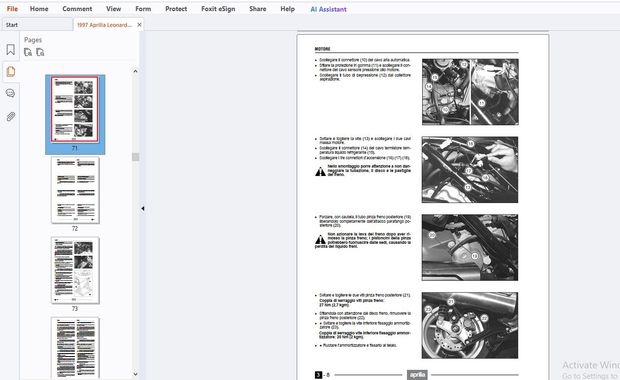Open the Protect ribbon tab
Viewport: 620px width, 380px height.
pos(176,9)
